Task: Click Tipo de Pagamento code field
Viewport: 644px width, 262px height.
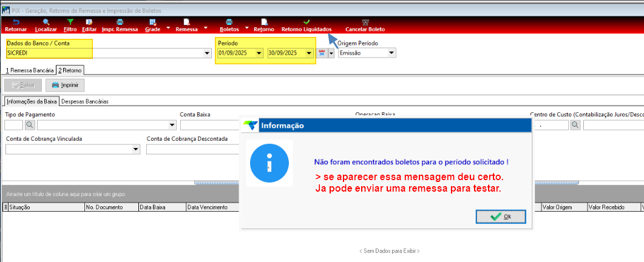Action: 13,125
